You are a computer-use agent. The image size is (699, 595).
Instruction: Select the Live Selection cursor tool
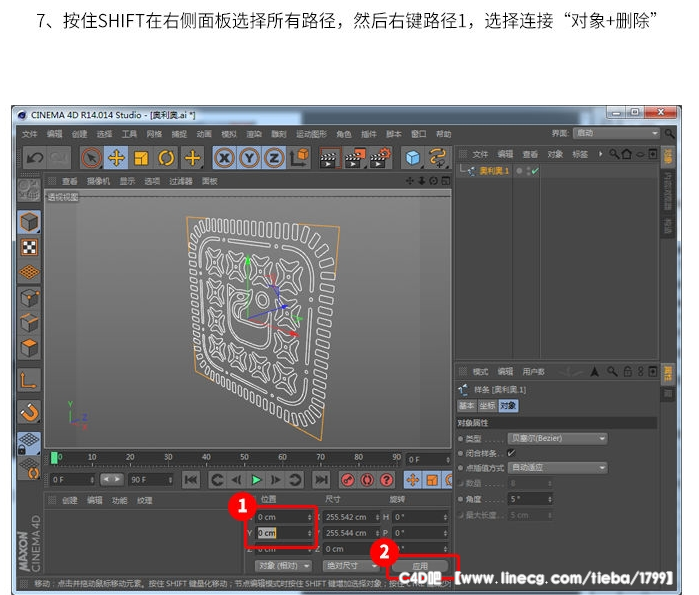[91, 158]
